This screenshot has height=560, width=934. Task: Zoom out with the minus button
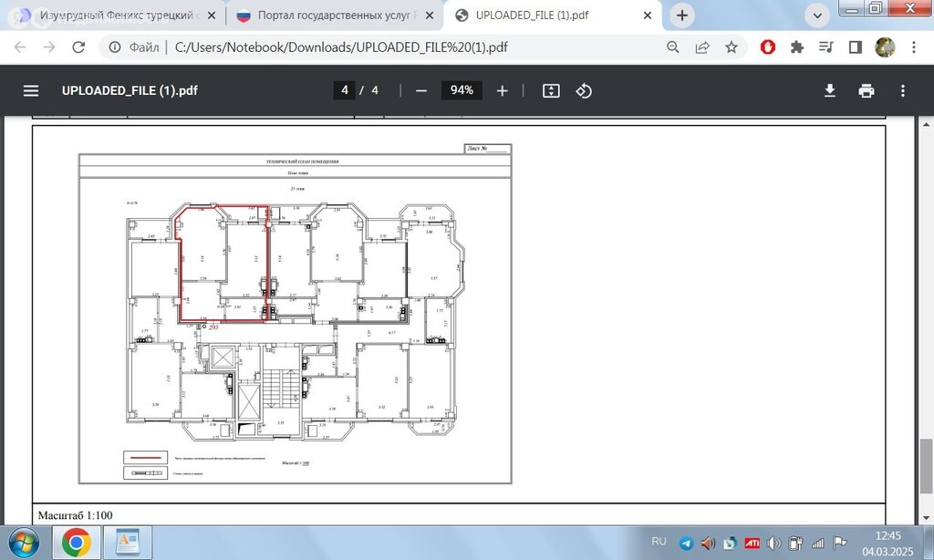421,90
